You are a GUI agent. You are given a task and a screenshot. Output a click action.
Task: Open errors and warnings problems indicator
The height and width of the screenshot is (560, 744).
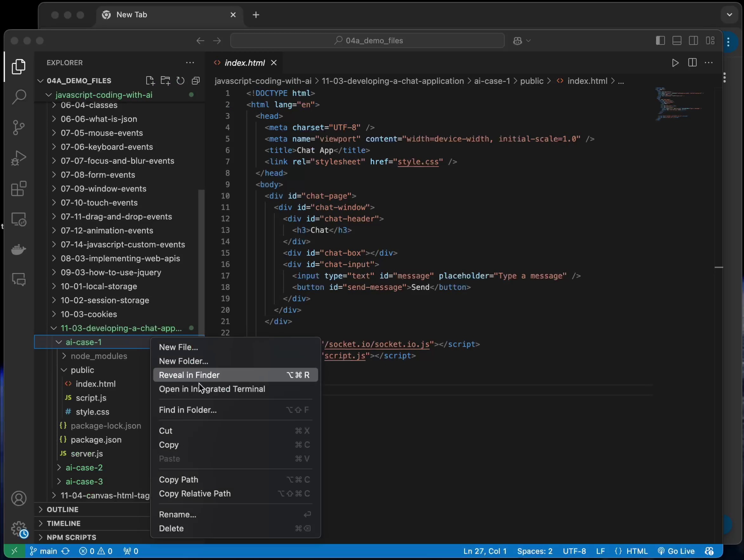[x=96, y=551]
